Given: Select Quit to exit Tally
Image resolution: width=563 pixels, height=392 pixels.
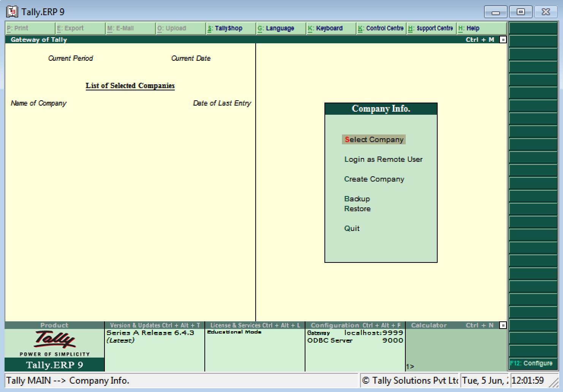Looking at the screenshot, I should click(x=351, y=228).
